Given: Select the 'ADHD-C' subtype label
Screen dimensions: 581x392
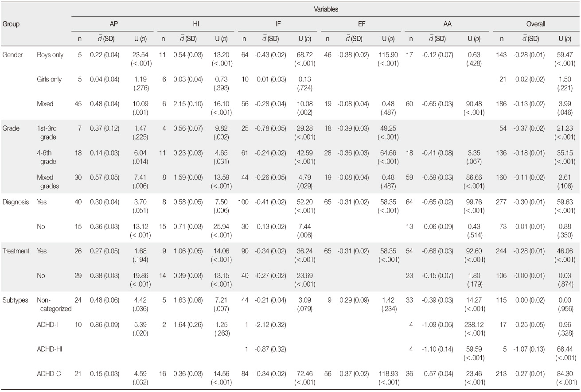Looking at the screenshot, I should coord(48,374).
